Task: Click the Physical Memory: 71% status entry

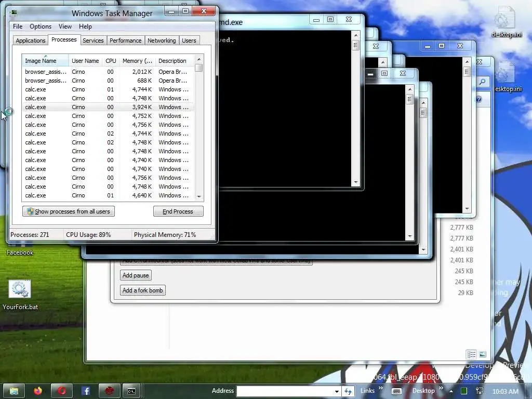Action: point(165,234)
